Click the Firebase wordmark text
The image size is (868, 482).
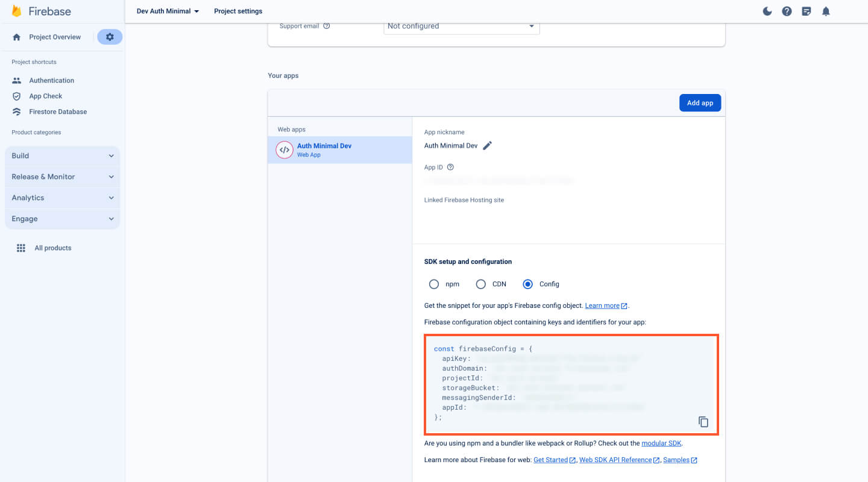tap(49, 11)
